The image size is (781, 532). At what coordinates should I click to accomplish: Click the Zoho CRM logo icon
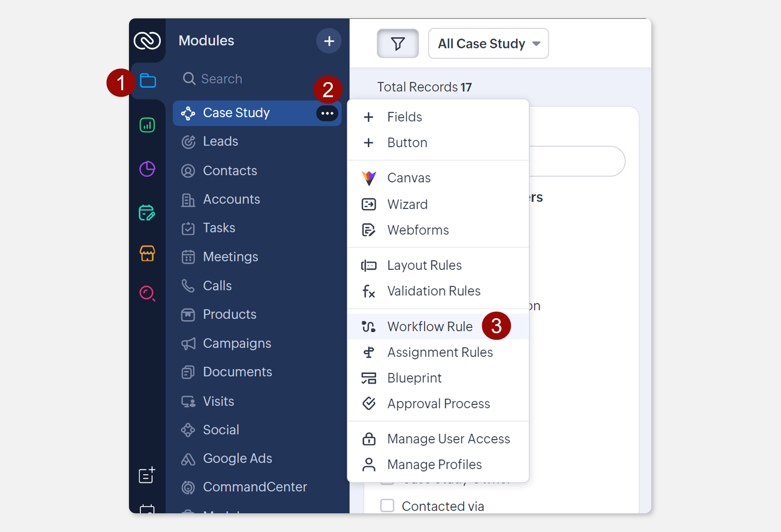tap(147, 40)
